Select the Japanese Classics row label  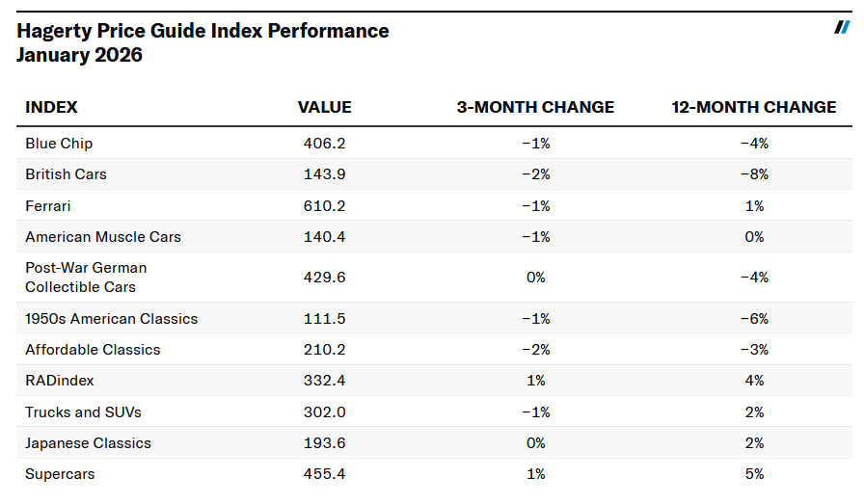click(x=88, y=443)
